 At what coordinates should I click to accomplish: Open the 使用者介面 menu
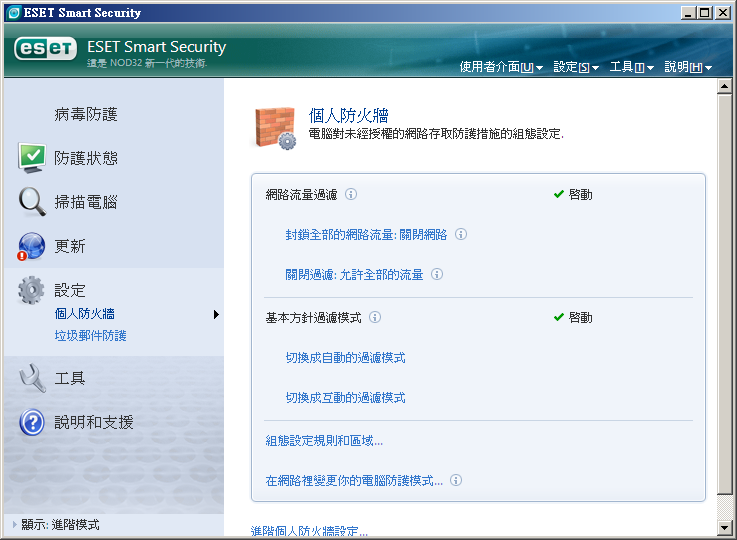point(501,67)
